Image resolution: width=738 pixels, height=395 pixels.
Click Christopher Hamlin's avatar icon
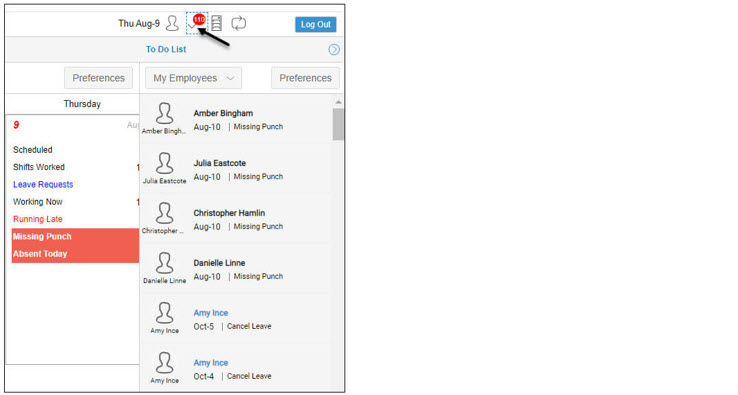pos(164,213)
